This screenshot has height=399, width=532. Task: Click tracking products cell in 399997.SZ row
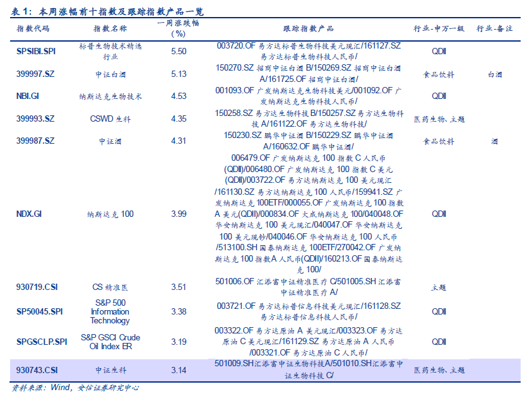click(x=309, y=74)
